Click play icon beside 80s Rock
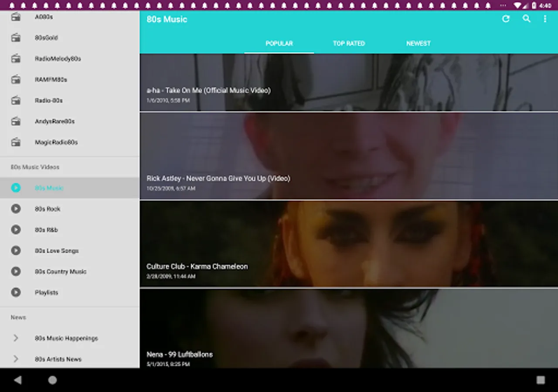This screenshot has height=392, width=558. click(x=16, y=209)
